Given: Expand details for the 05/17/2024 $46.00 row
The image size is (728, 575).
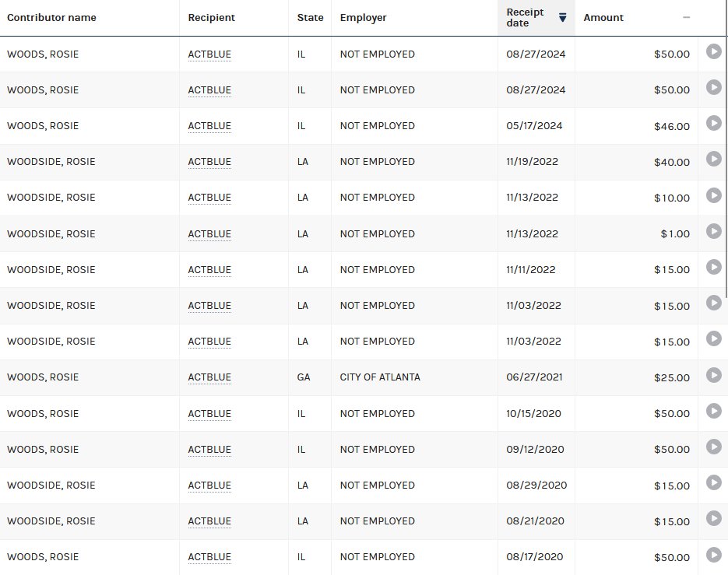Looking at the screenshot, I should (714, 123).
